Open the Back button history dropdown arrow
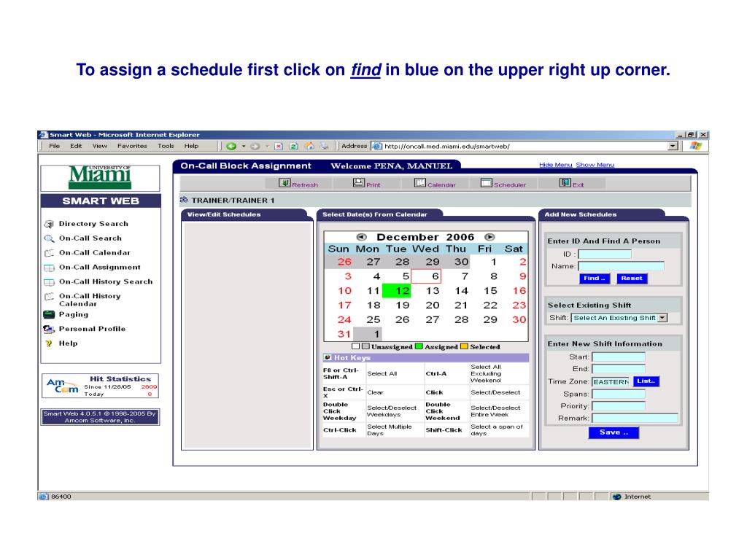The image size is (747, 560). (244, 146)
